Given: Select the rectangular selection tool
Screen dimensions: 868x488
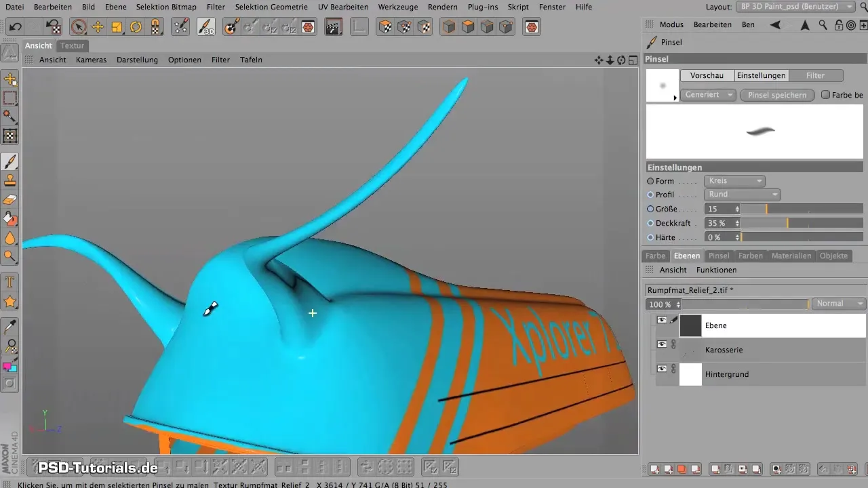Looking at the screenshot, I should [10, 98].
